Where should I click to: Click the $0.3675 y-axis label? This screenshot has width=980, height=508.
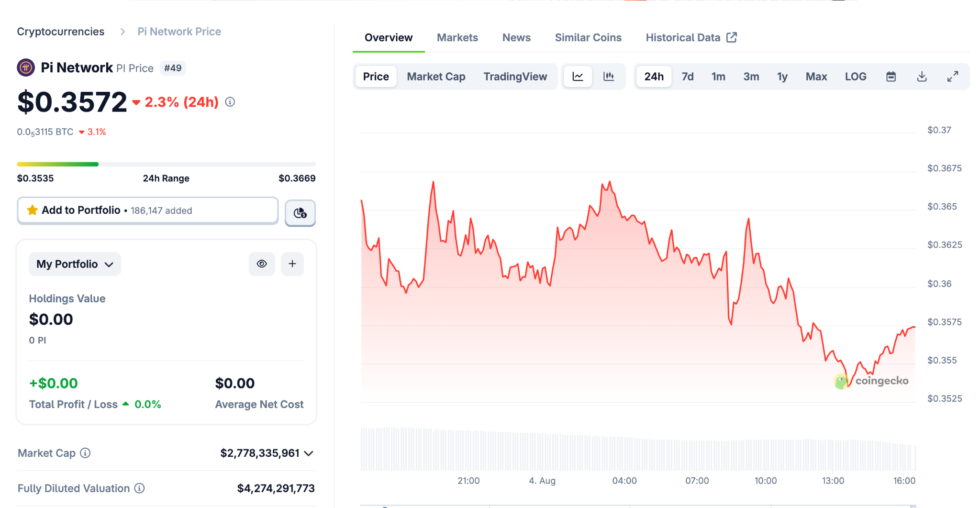tap(945, 168)
